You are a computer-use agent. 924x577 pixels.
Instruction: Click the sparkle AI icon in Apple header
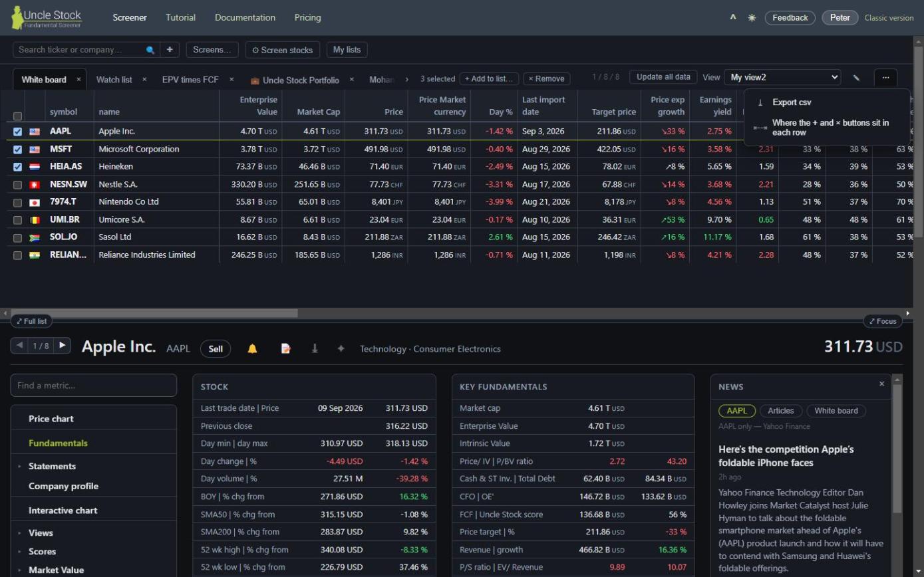point(341,348)
